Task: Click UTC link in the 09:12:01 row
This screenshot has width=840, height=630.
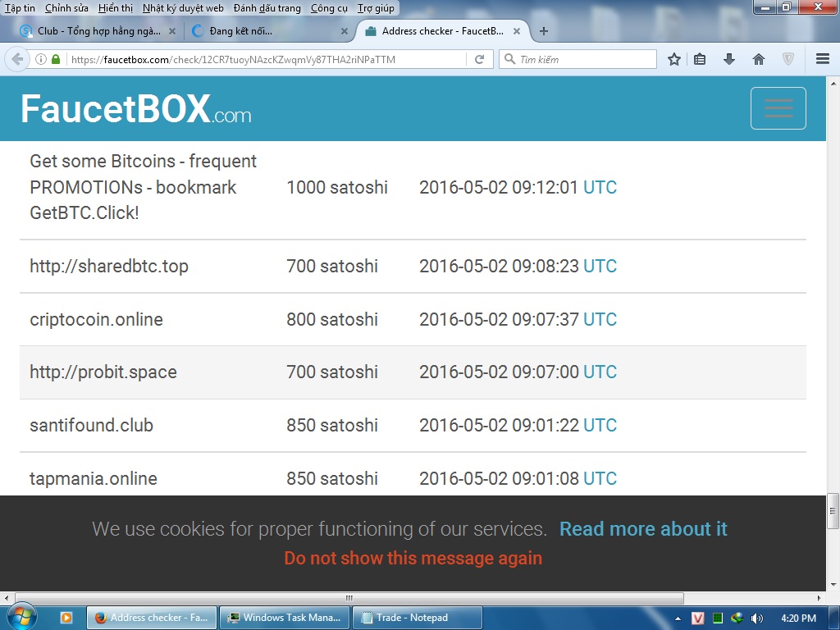Action: point(600,187)
